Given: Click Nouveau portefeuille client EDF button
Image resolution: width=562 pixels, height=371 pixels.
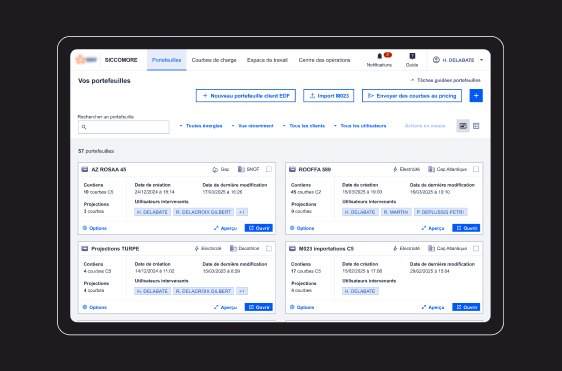Looking at the screenshot, I should coord(246,96).
